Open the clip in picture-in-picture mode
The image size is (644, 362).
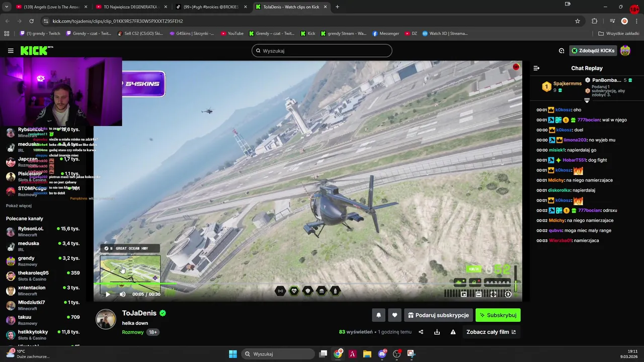(x=464, y=294)
